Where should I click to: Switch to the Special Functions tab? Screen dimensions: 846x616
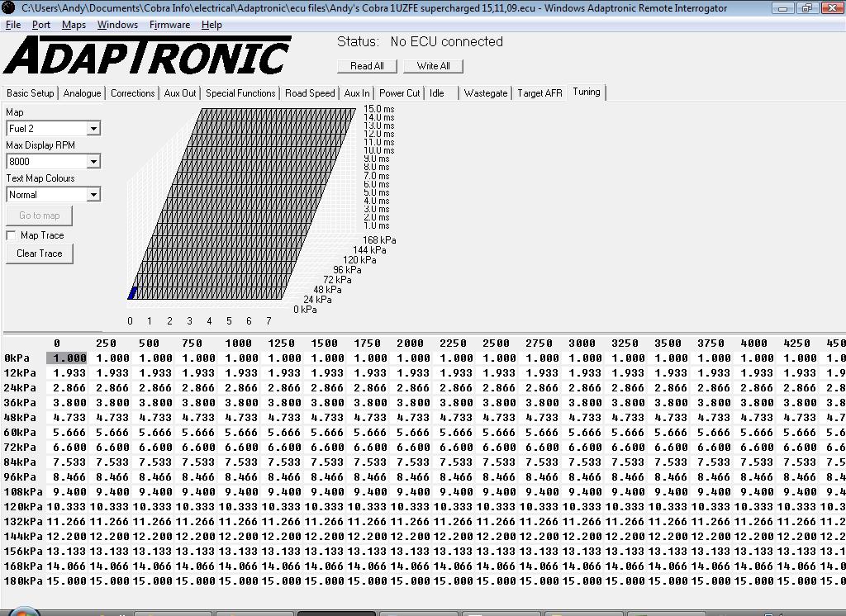(240, 92)
